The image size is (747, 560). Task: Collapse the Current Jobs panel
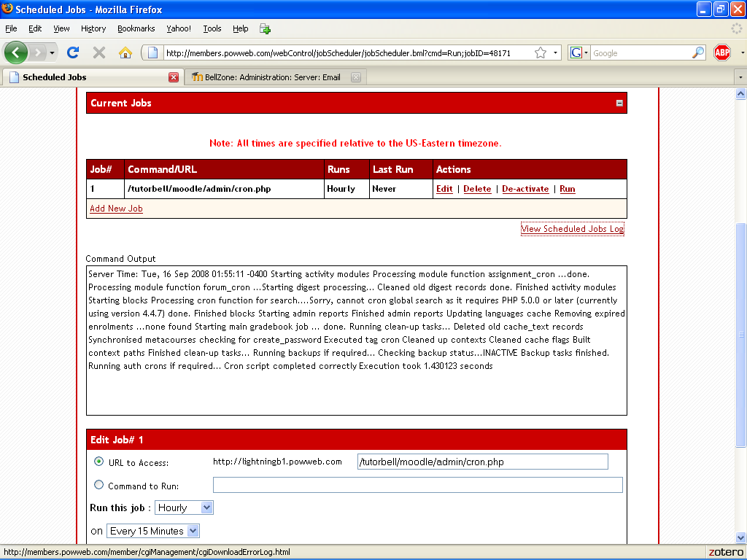point(619,104)
